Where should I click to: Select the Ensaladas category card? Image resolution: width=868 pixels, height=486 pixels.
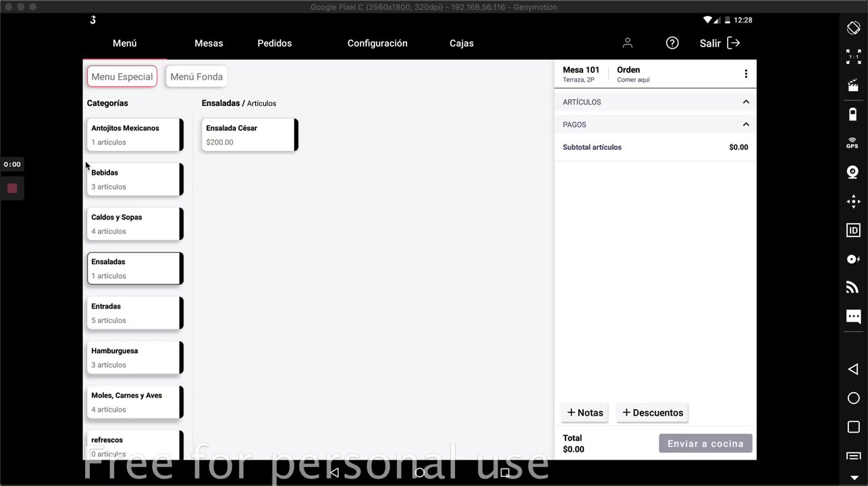click(135, 269)
